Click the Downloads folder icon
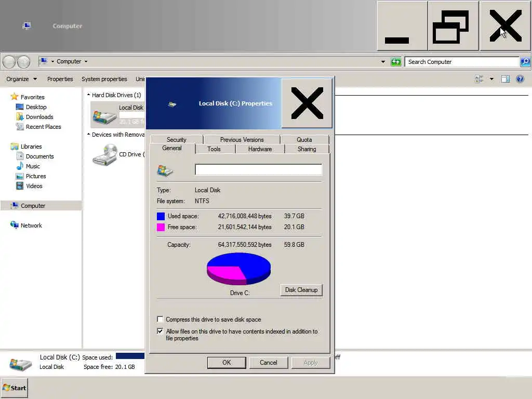This screenshot has height=399, width=532. 20,117
